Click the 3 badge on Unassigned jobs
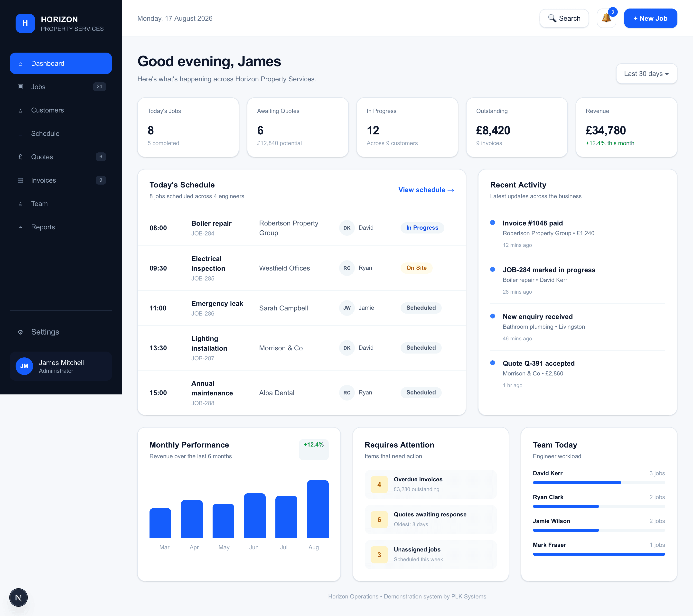 point(379,555)
